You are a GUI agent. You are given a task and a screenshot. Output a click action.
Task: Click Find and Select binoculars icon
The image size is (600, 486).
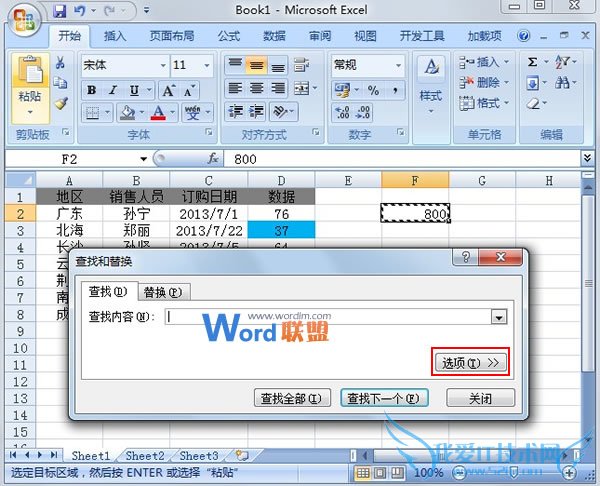[x=562, y=83]
